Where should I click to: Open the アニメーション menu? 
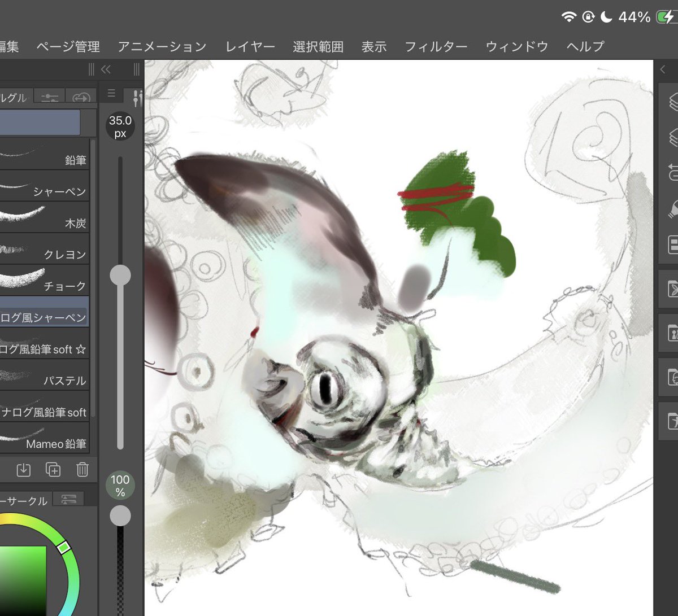coord(162,46)
